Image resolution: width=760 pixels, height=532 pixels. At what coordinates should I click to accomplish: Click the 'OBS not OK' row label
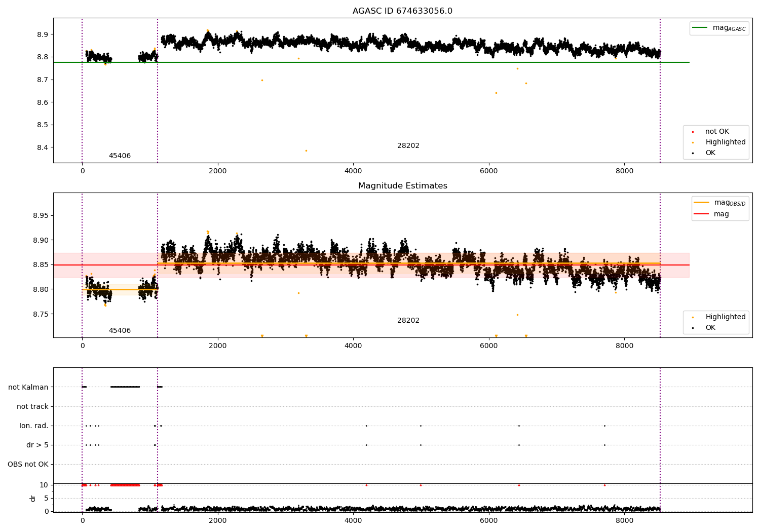click(28, 465)
